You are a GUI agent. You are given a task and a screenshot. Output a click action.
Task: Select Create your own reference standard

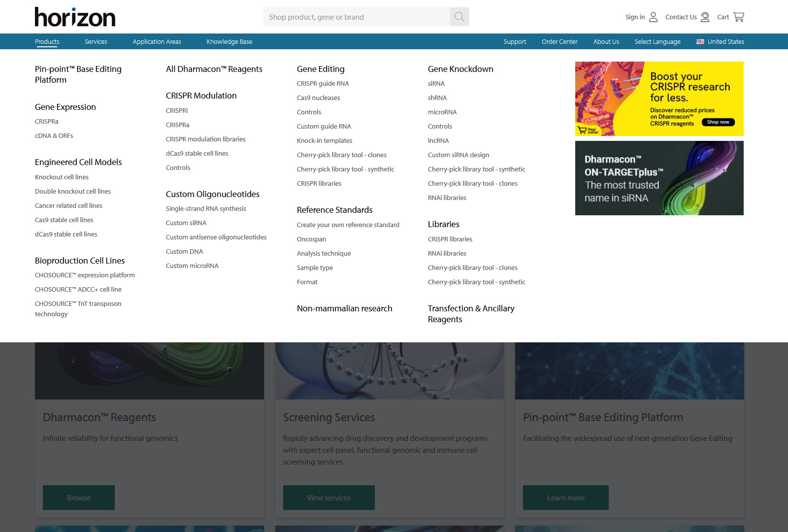point(348,225)
